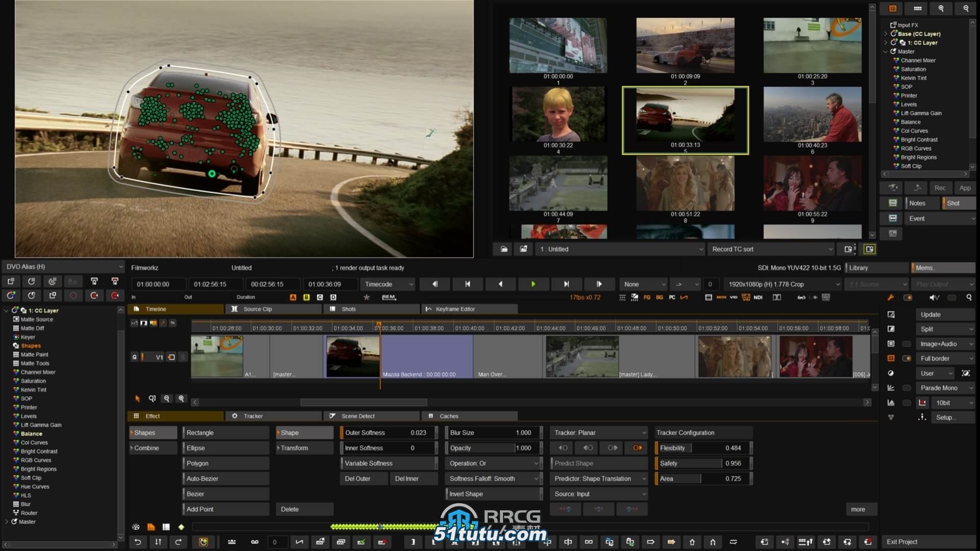This screenshot has width=980, height=551.
Task: Open the 1920x1080p (H) 1.778 Crop dropdown
Action: pos(782,284)
